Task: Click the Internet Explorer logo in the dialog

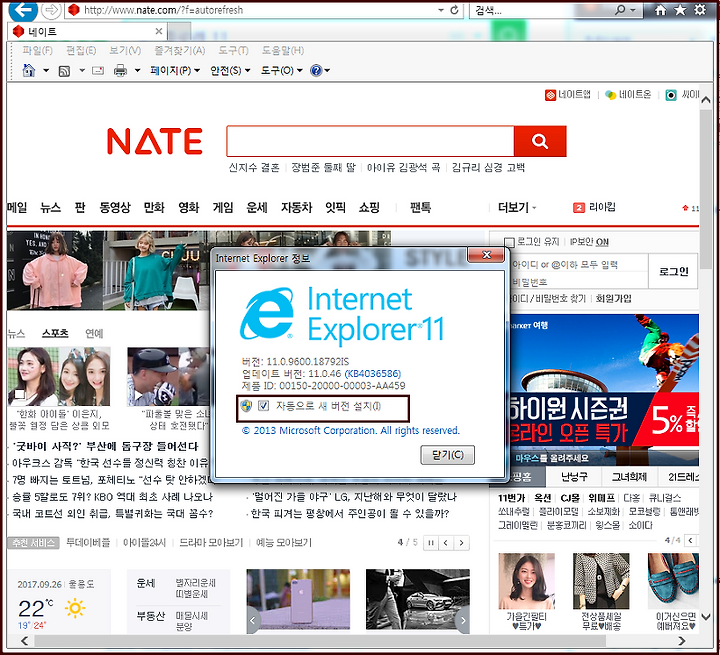Action: click(x=267, y=314)
